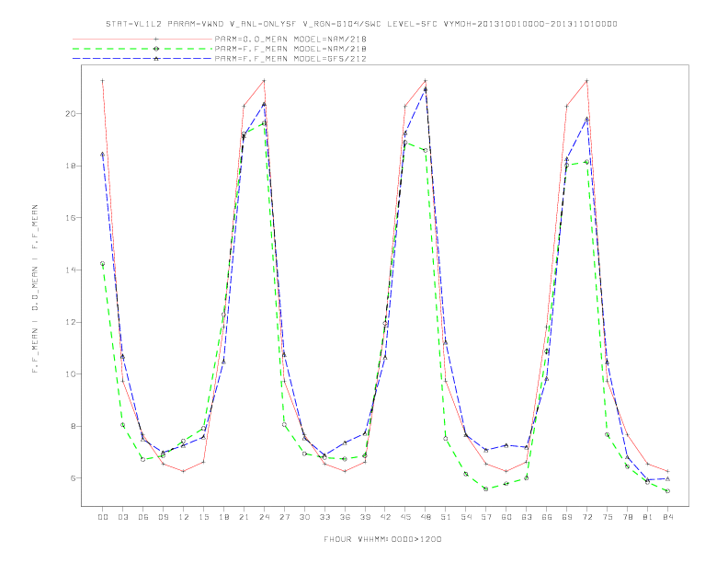
Task: Select legend entry PARM=F.F_MEAN MODEL=NAM/218
Action: (290, 49)
